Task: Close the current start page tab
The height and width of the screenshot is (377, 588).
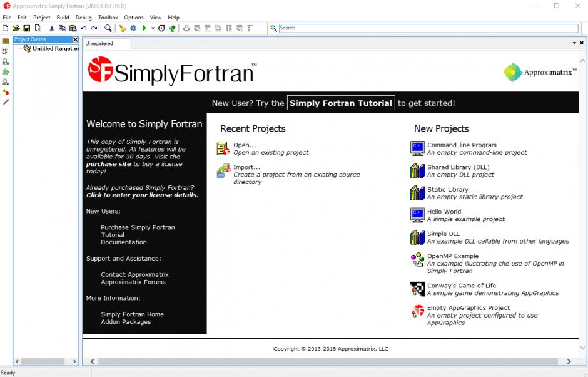Action: coord(582,43)
